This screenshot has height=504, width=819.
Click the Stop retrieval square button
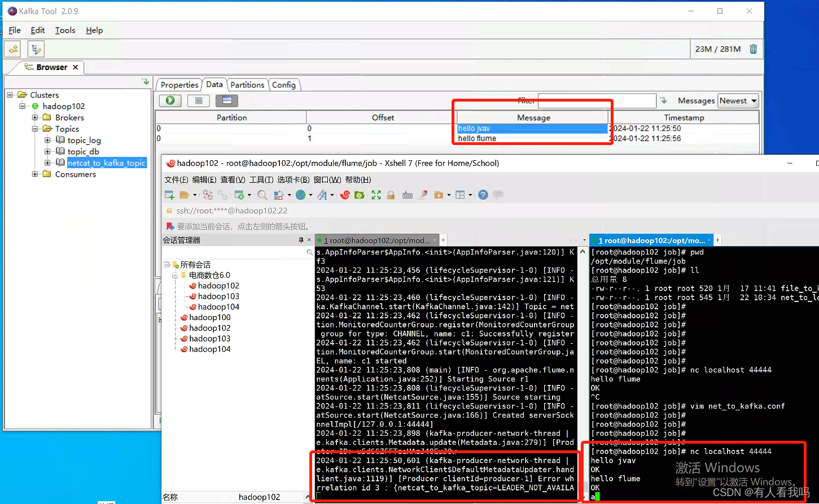coord(199,100)
